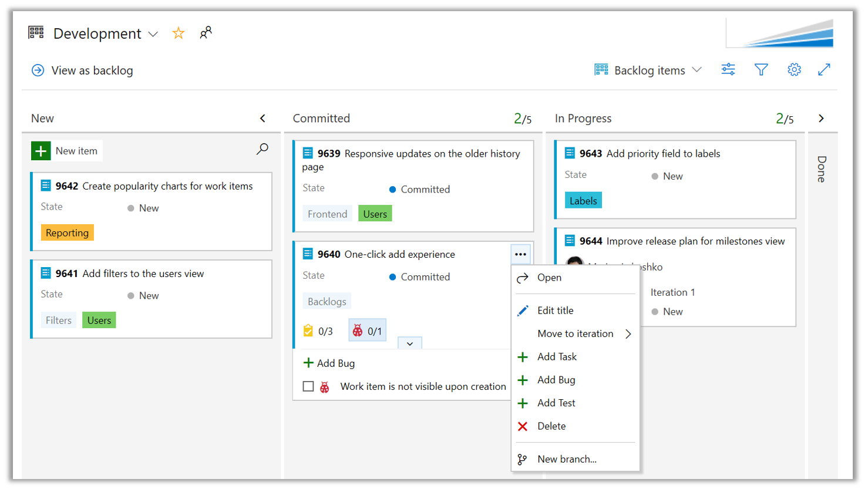
Task: Check the 'Work item is not visible' bug
Action: pyautogui.click(x=308, y=386)
